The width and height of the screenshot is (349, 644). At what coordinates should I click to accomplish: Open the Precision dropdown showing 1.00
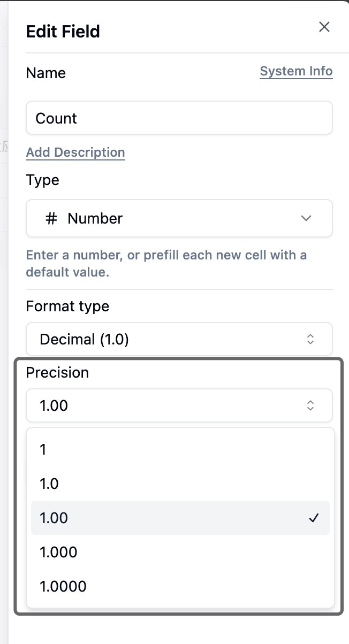(x=179, y=405)
